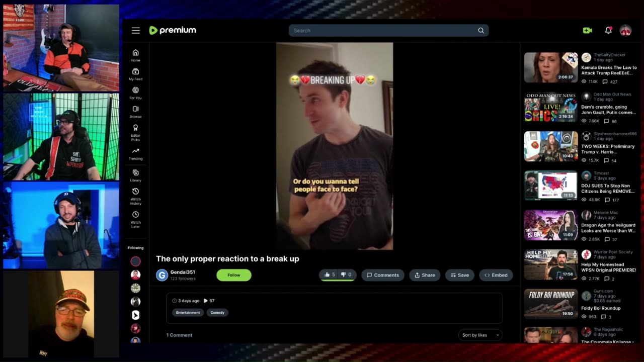Open Library in sidebar
The image size is (644, 362).
coord(135,175)
